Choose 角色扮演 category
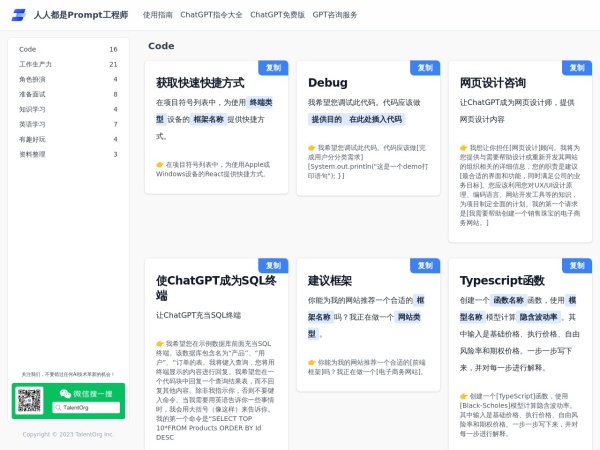600x450 pixels. (68, 79)
